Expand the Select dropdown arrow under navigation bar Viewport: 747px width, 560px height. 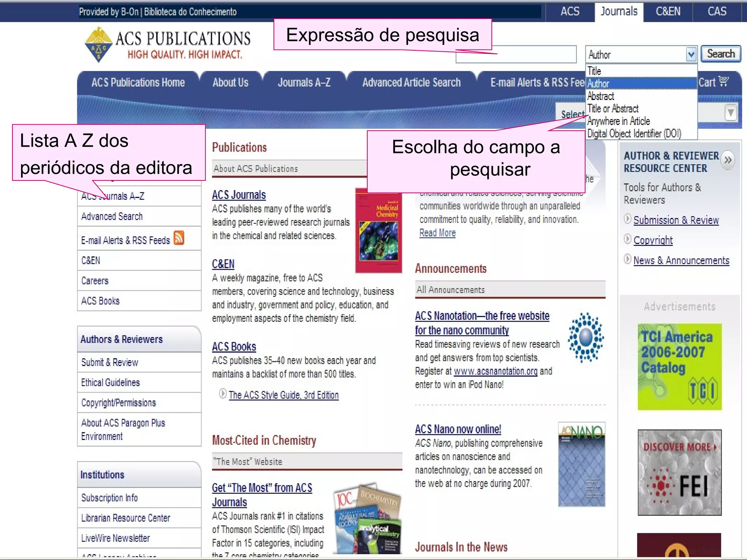731,112
